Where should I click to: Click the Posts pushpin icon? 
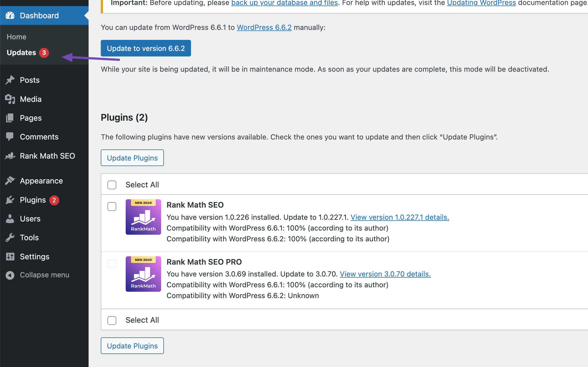[x=10, y=80]
